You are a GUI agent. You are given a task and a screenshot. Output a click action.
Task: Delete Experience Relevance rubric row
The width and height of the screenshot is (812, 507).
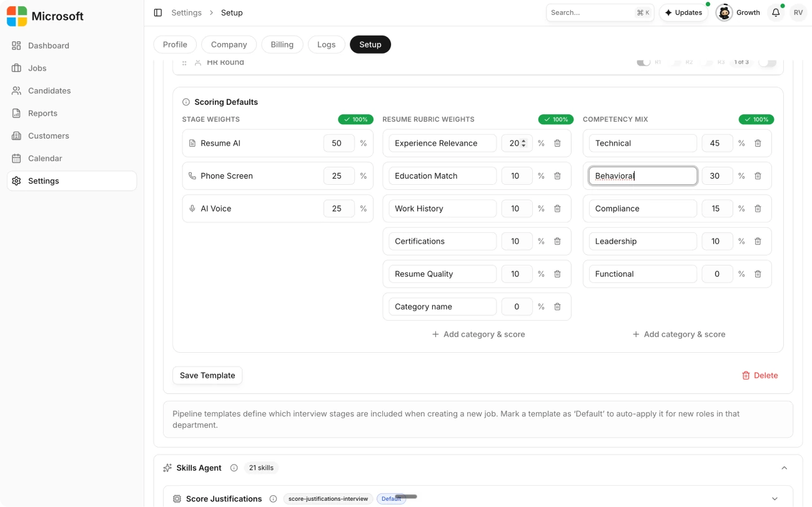557,143
